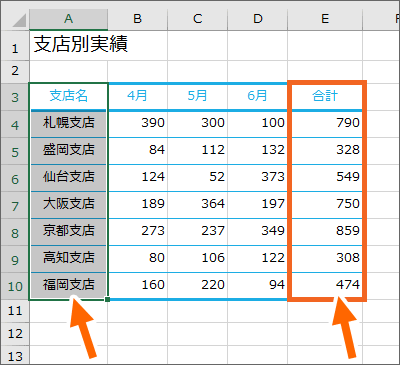Click the 4月 header cell

click(138, 97)
